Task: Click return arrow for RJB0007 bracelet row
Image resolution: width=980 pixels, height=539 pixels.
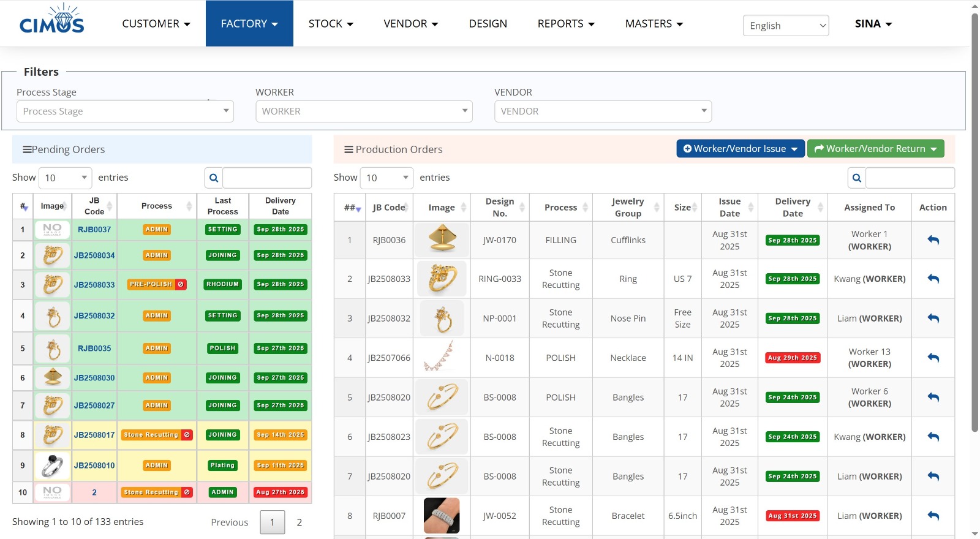Action: pos(933,516)
